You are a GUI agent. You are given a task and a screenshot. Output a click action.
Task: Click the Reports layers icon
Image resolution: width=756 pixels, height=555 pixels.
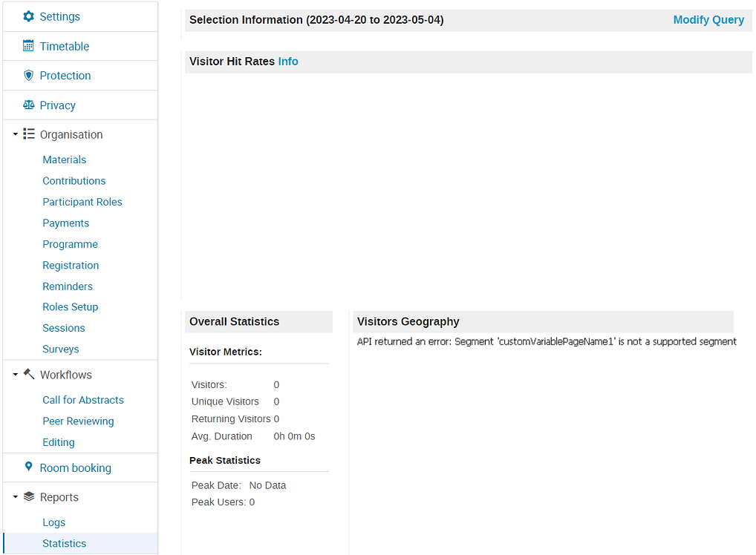pos(29,496)
